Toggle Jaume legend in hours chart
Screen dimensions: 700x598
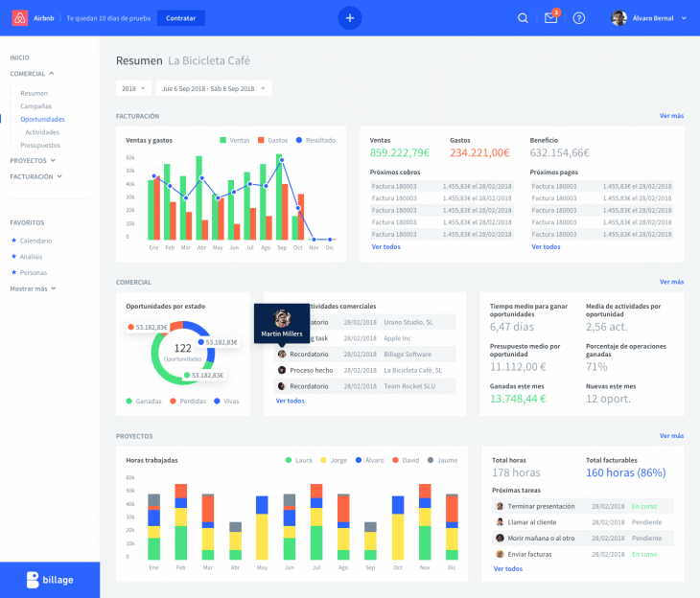[442, 460]
